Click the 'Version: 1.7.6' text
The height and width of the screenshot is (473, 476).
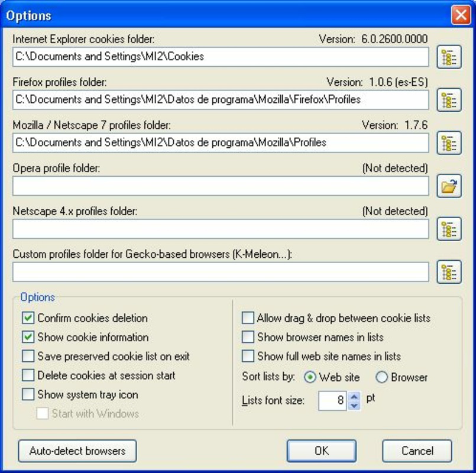point(394,125)
